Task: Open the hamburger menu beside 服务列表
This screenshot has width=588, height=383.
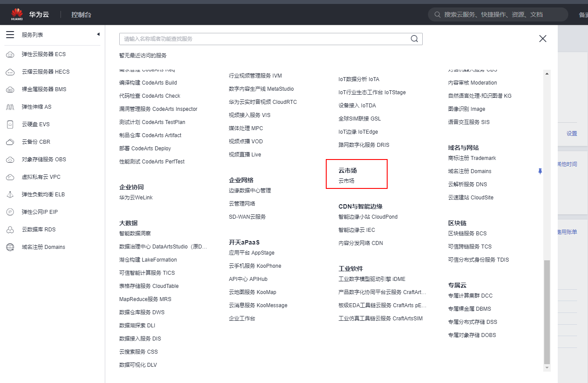Action: [10, 35]
